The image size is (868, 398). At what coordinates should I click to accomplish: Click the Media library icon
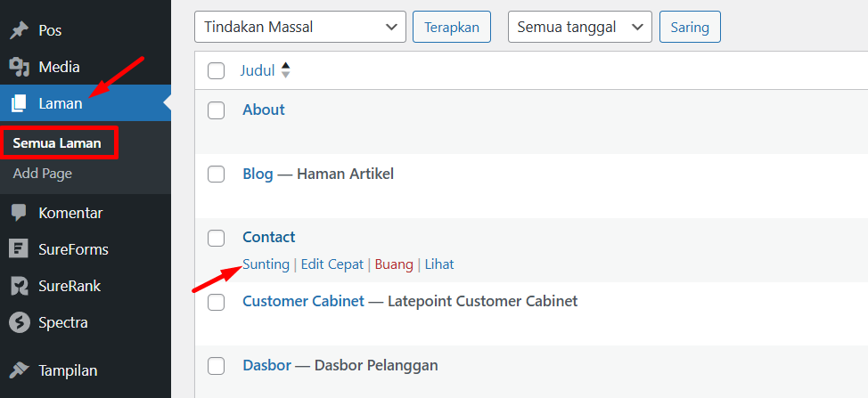pyautogui.click(x=19, y=67)
